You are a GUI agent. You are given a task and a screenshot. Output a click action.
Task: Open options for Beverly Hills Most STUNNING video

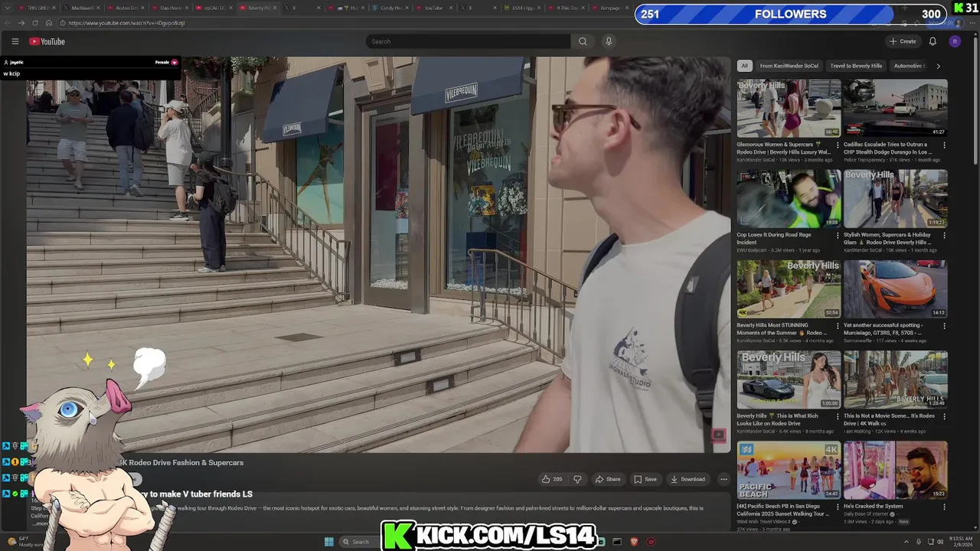[838, 325]
